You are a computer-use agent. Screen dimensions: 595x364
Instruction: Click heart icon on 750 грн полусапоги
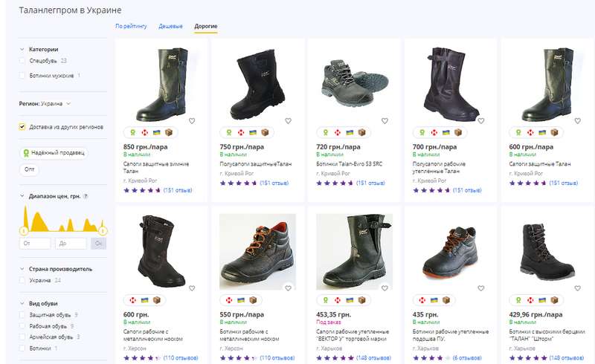288,120
